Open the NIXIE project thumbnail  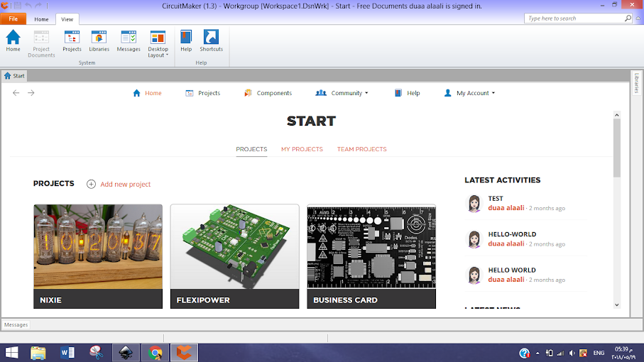coord(98,256)
